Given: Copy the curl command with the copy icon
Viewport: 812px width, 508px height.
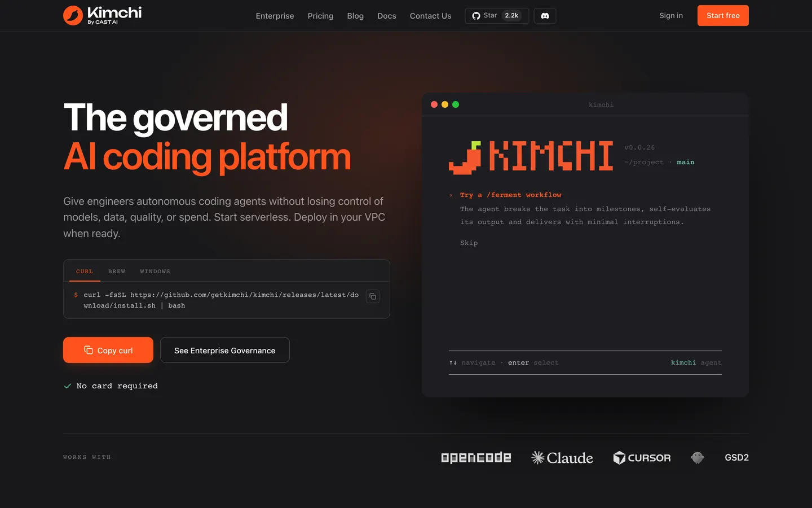Looking at the screenshot, I should (x=373, y=296).
